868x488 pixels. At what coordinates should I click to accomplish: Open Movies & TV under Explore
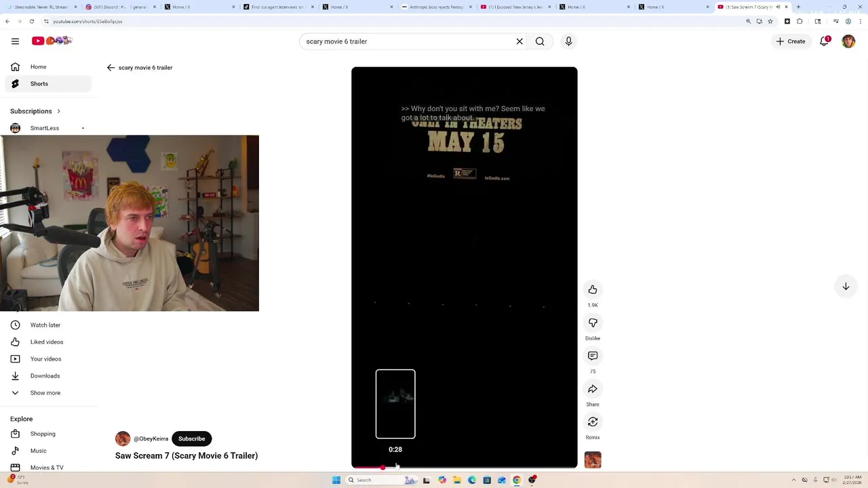(x=47, y=467)
